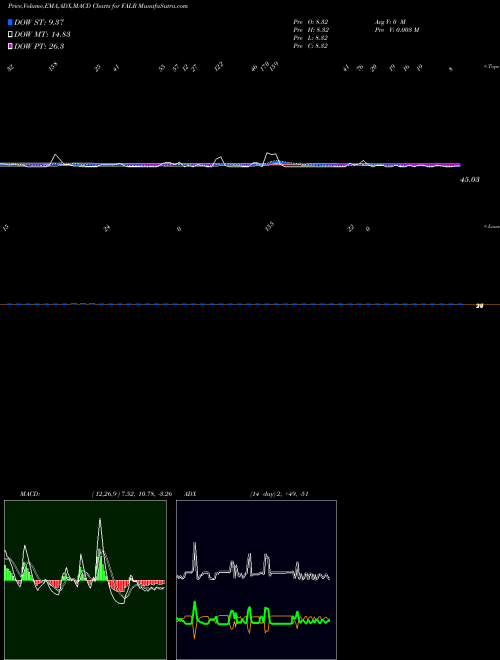Click the 'Pre C: 8.32' close value
Screen dimensions: 500x660
pyautogui.click(x=311, y=46)
